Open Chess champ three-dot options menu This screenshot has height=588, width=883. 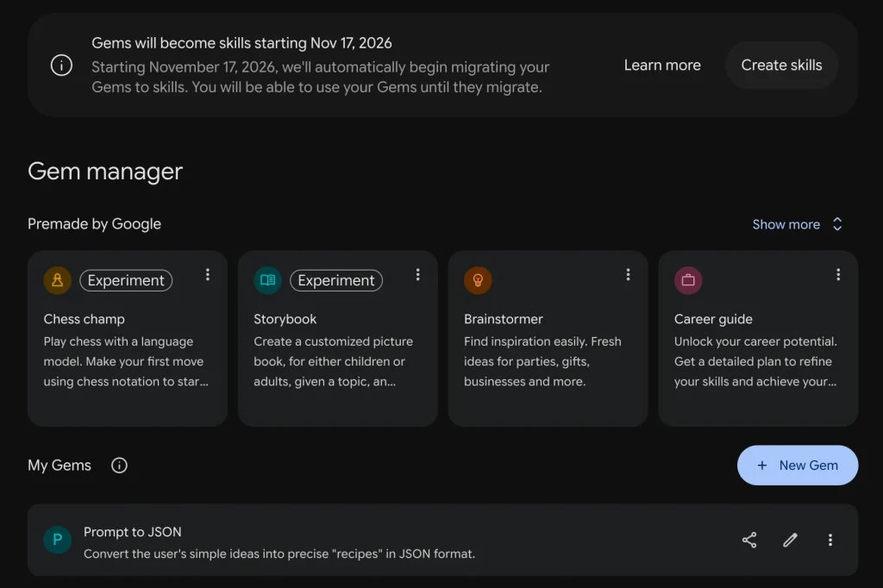click(208, 274)
